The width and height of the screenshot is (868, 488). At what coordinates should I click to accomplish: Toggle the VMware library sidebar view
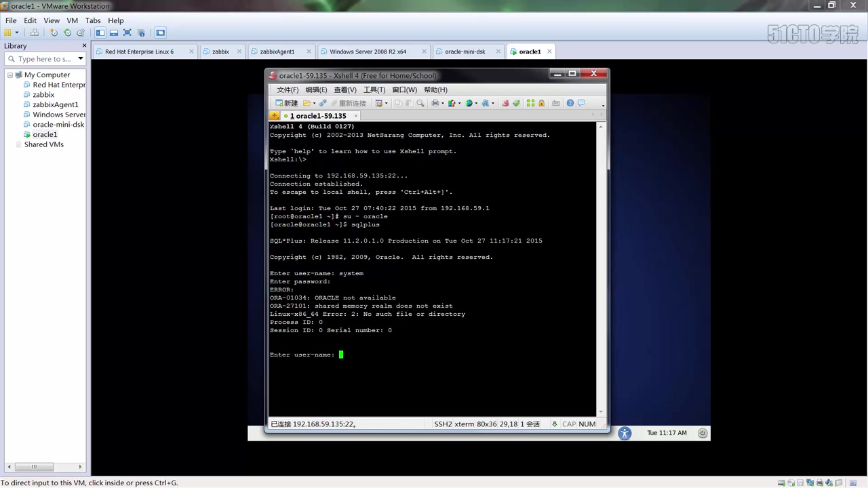100,33
